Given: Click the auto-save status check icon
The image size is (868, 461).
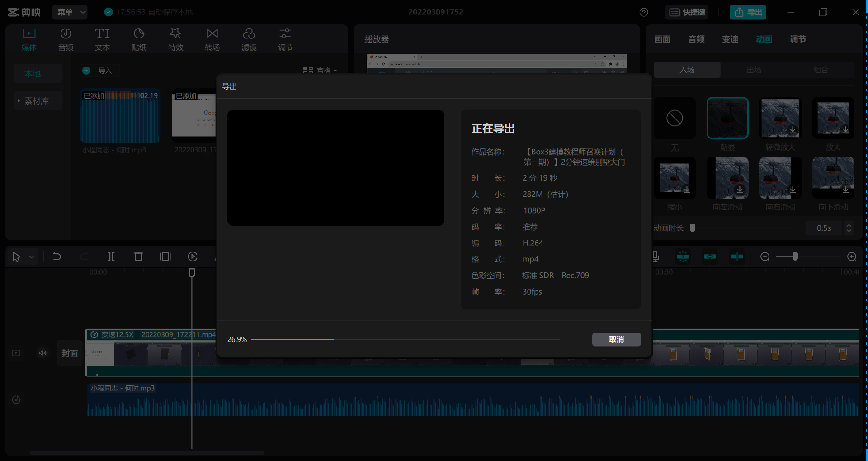Looking at the screenshot, I should [108, 12].
